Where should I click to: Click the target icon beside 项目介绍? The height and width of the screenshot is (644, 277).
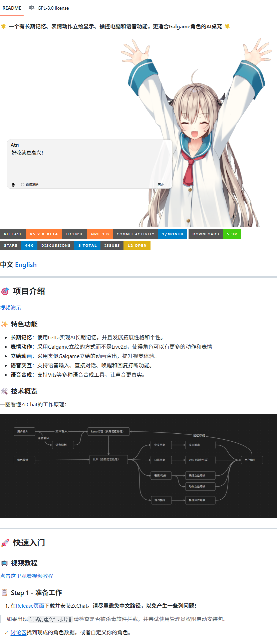click(x=5, y=291)
